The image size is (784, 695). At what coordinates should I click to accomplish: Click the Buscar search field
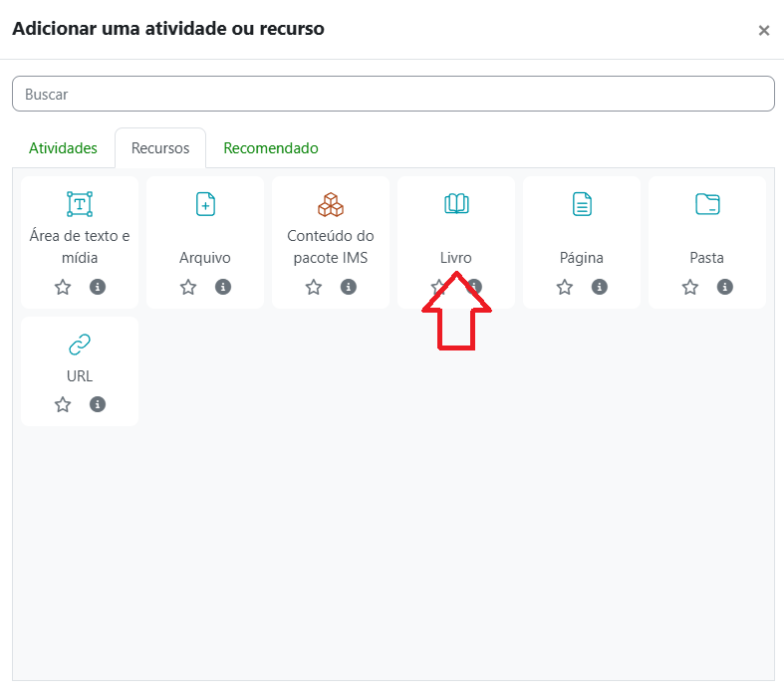[x=392, y=94]
